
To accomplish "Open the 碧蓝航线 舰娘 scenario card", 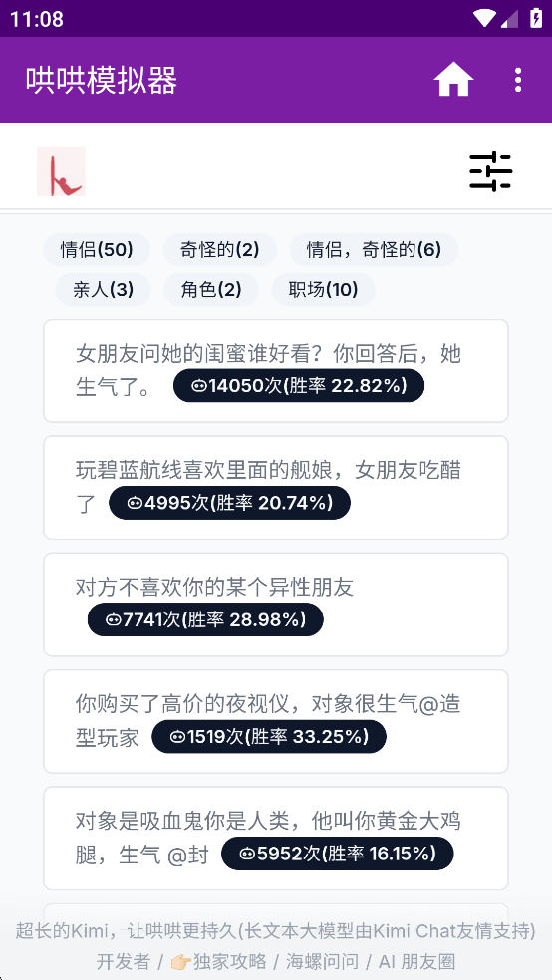I will click(x=276, y=487).
